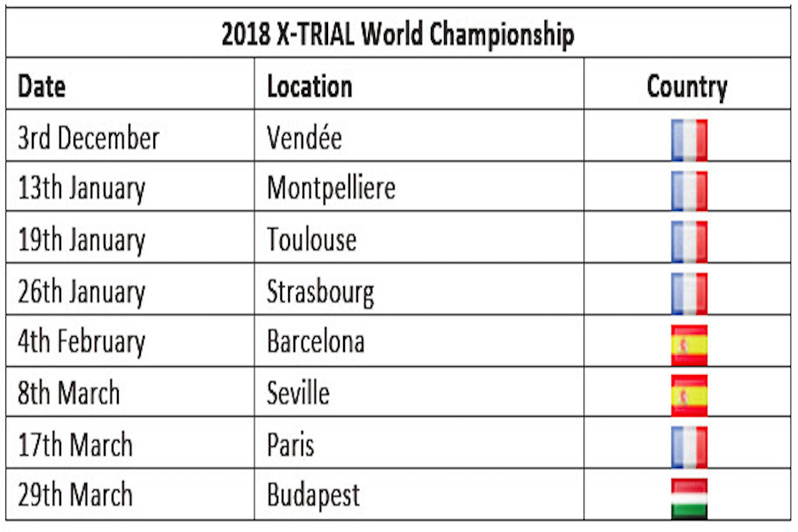This screenshot has height=532, width=798.
Task: Click the Toulouse location cell
Action: pyautogui.click(x=419, y=238)
